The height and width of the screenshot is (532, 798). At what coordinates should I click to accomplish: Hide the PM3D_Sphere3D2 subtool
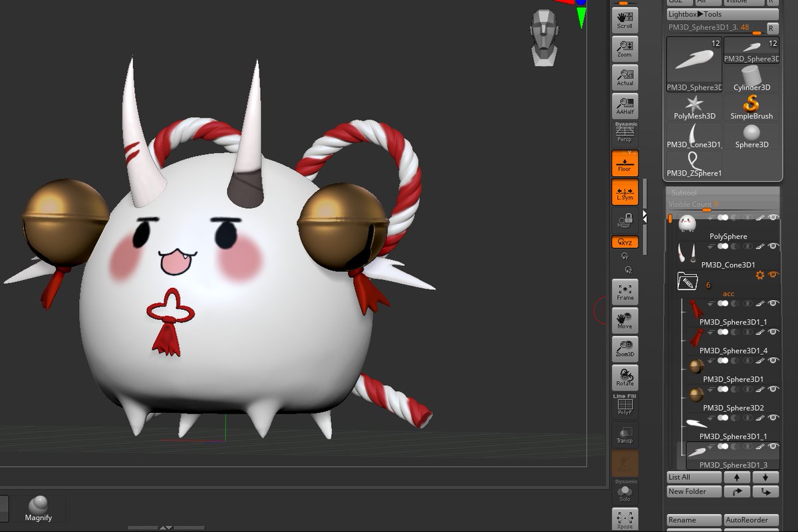point(773,389)
